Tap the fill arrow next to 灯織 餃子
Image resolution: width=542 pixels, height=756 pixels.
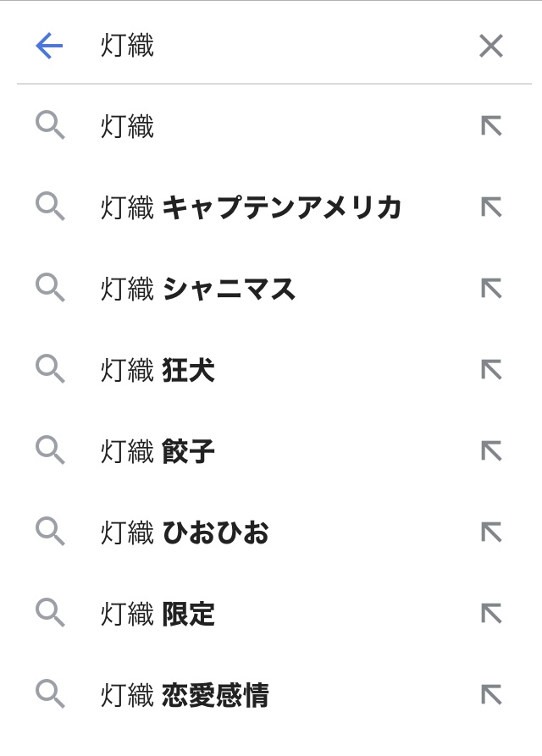pos(491,451)
